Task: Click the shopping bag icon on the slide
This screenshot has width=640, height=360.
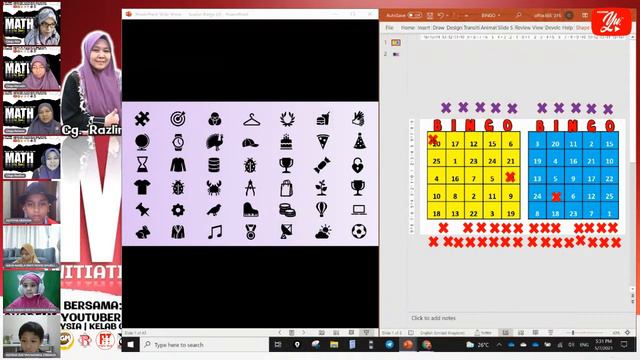Action: click(287, 188)
